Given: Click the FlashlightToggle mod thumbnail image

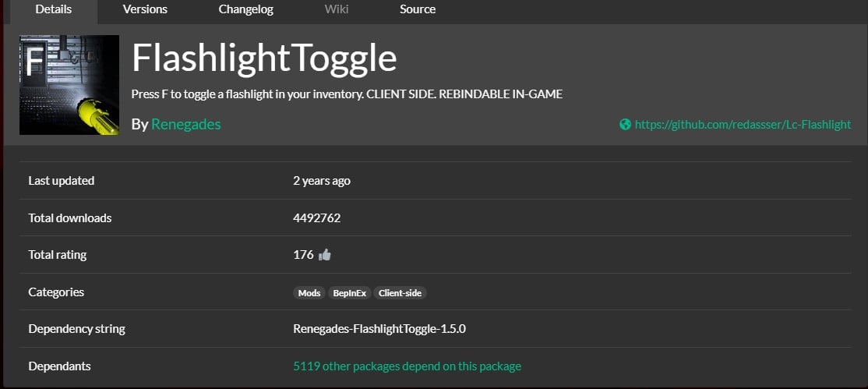Looking at the screenshot, I should [69, 85].
